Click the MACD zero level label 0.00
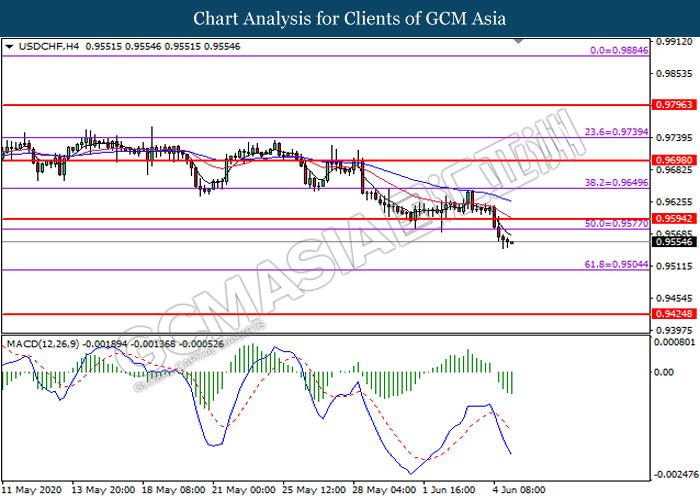Image resolution: width=700 pixels, height=500 pixels. coord(663,372)
